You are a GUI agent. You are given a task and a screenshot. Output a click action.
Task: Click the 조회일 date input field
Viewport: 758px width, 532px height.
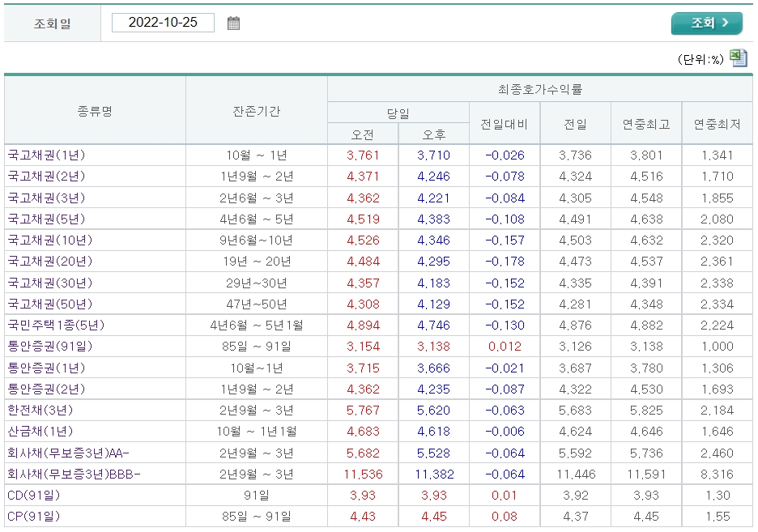[x=163, y=23]
